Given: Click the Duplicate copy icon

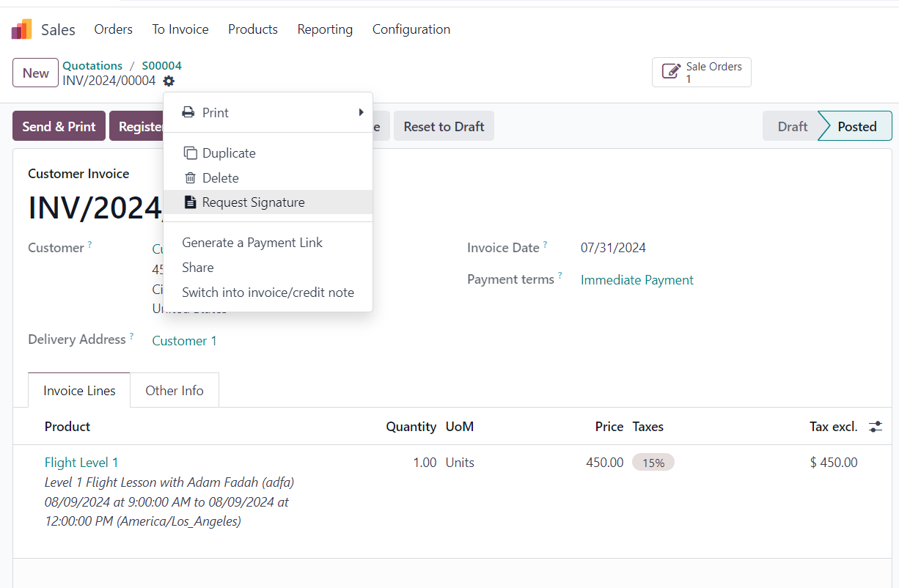Looking at the screenshot, I should [191, 153].
